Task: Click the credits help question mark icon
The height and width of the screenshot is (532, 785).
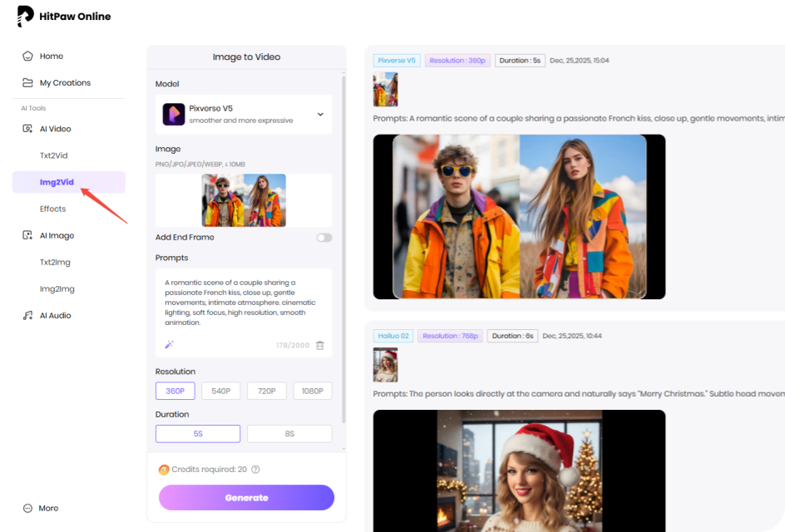Action: [x=255, y=470]
